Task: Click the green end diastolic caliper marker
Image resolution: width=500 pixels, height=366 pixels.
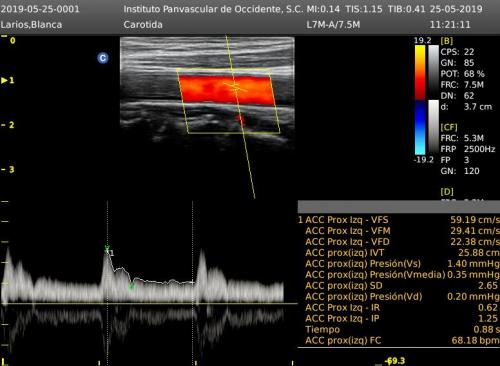Action: 132,286
